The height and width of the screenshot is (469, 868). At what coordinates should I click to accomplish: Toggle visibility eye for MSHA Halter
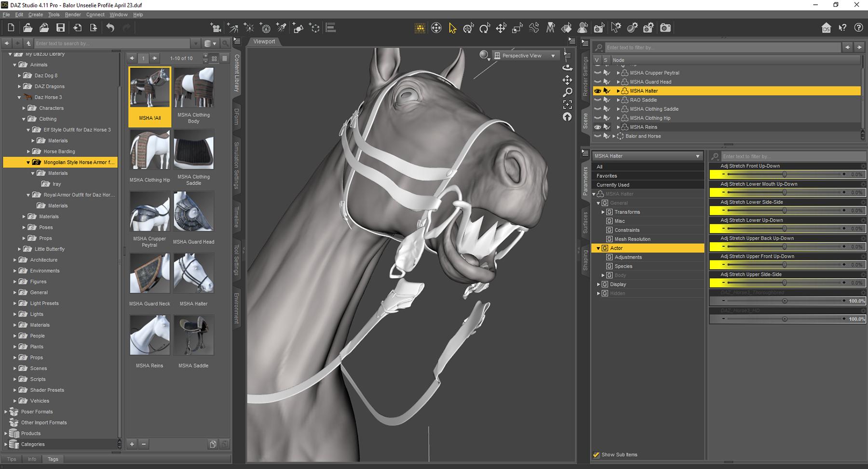(x=597, y=91)
